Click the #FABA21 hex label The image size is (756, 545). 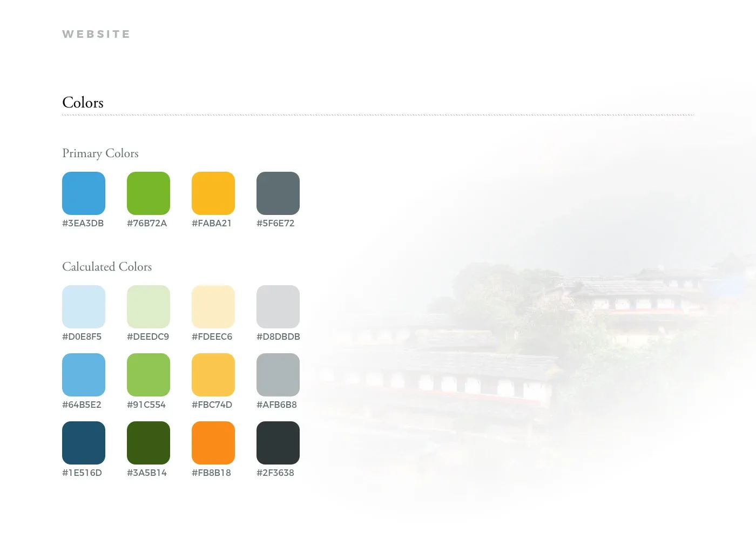coord(212,223)
